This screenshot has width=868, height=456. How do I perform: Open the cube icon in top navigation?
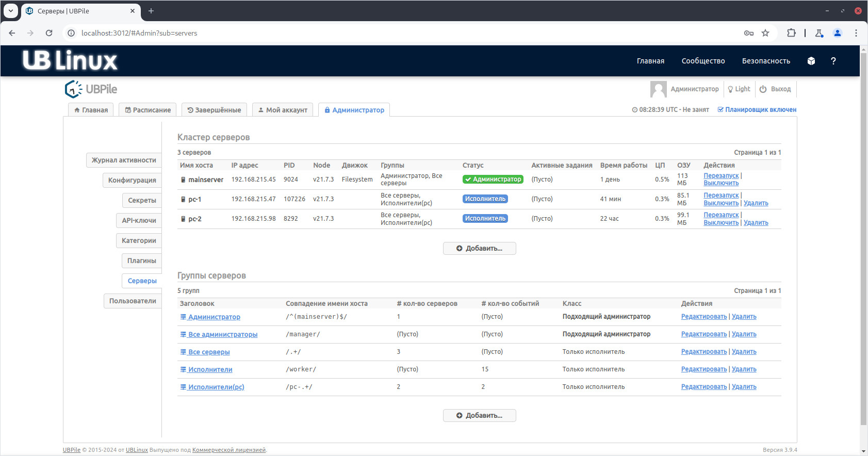click(x=811, y=61)
